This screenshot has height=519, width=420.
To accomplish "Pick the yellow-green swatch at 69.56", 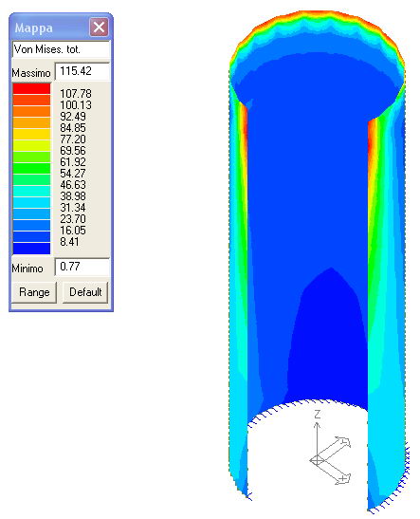I will [x=31, y=145].
